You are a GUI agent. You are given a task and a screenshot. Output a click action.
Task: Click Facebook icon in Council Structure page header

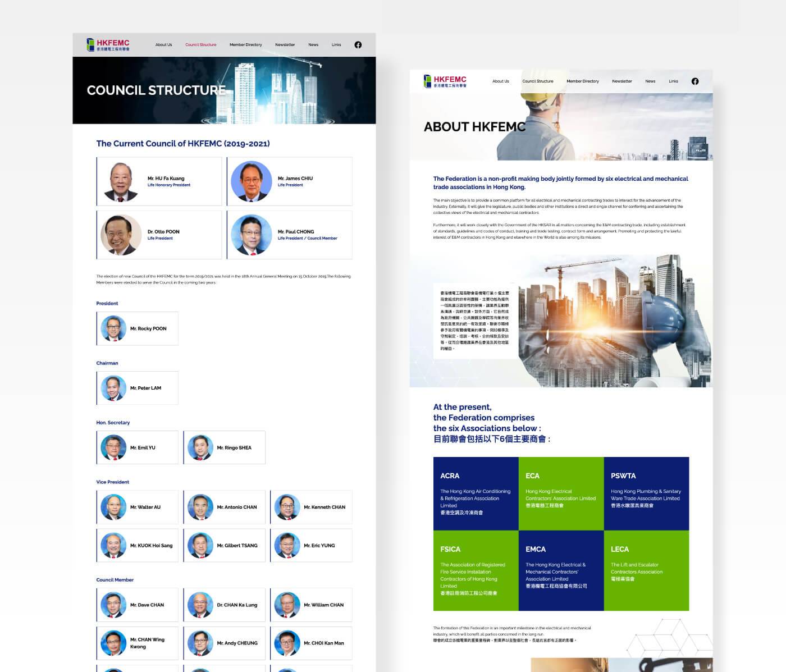pyautogui.click(x=358, y=45)
